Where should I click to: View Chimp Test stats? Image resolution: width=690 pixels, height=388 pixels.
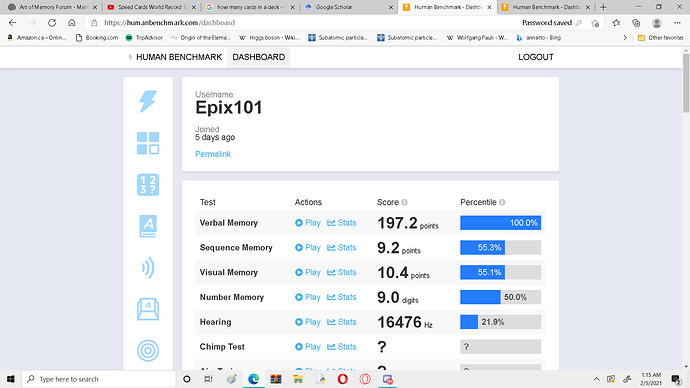pyautogui.click(x=342, y=347)
